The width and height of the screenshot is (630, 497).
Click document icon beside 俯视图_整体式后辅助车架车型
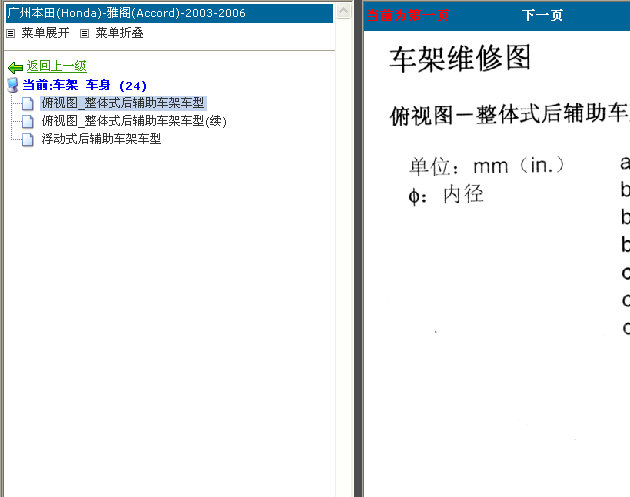[27, 103]
